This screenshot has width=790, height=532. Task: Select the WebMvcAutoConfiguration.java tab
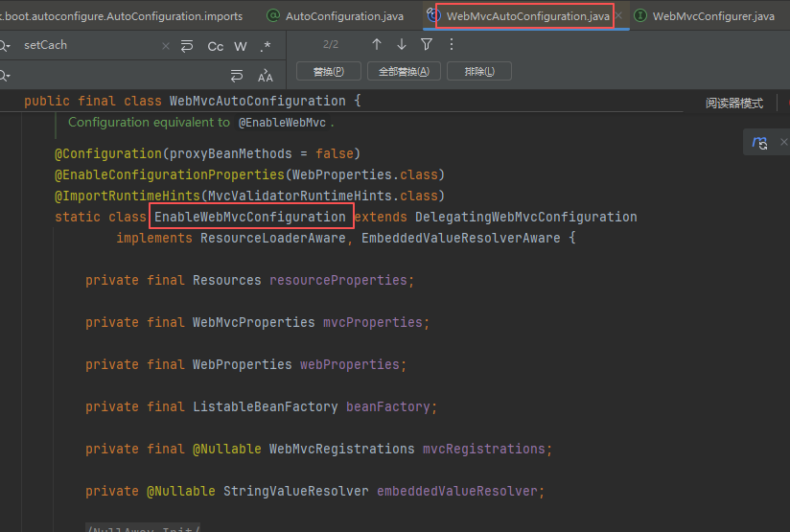pyautogui.click(x=527, y=16)
